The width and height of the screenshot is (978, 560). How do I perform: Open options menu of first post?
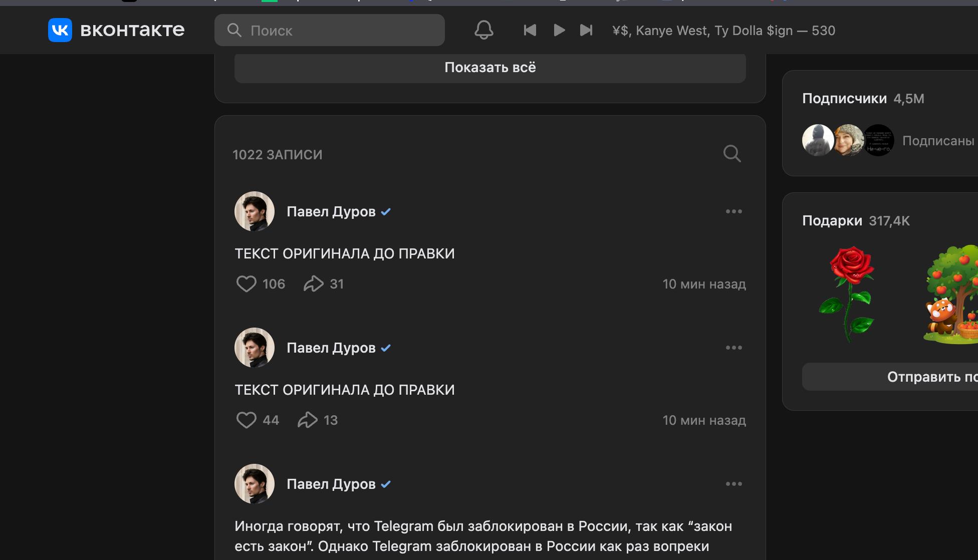(734, 211)
